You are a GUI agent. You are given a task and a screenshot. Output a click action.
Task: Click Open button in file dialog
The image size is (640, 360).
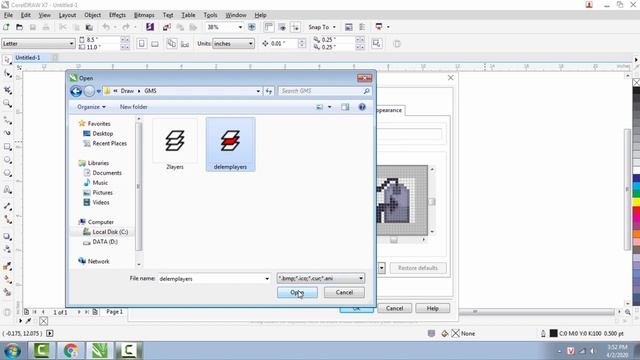(297, 293)
